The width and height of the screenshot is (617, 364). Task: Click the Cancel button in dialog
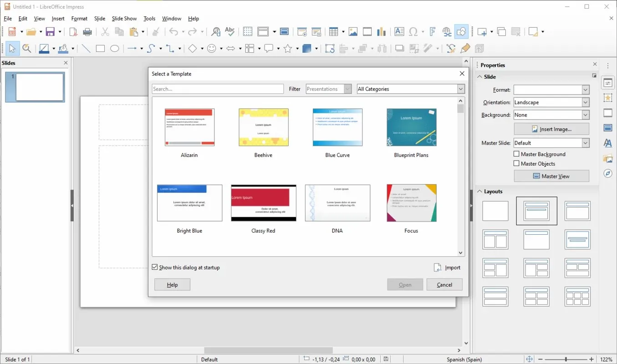pyautogui.click(x=444, y=285)
